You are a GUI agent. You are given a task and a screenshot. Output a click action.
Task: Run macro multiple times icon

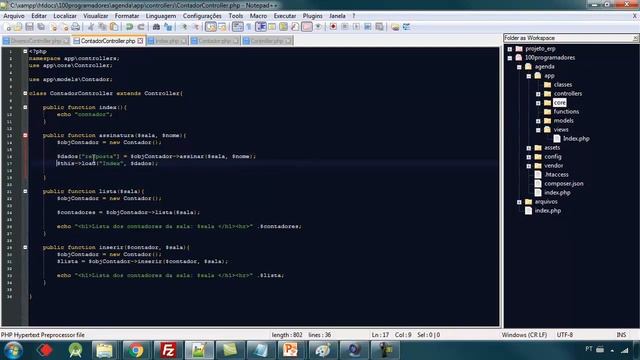pyautogui.click(x=368, y=27)
